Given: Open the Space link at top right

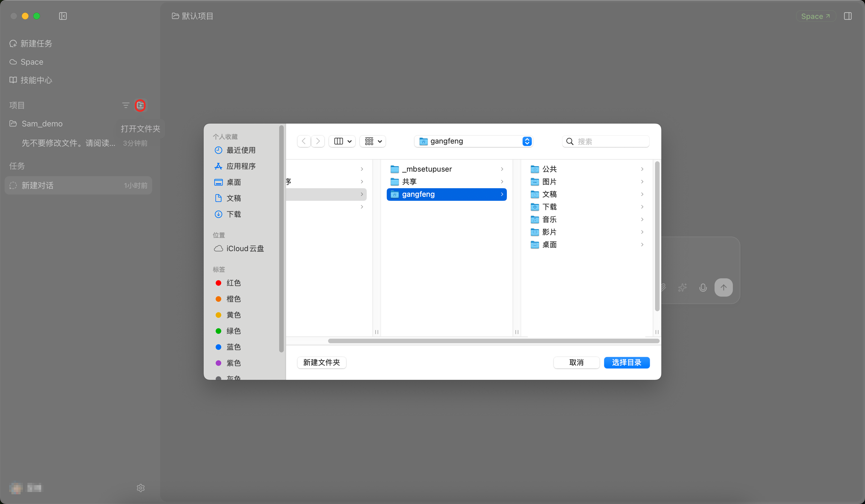Looking at the screenshot, I should [816, 16].
